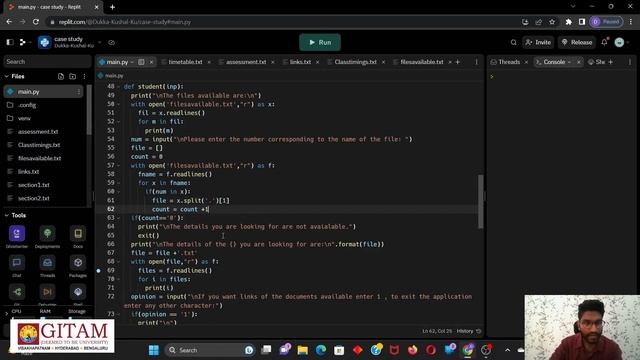Reload the browser page

36,22
